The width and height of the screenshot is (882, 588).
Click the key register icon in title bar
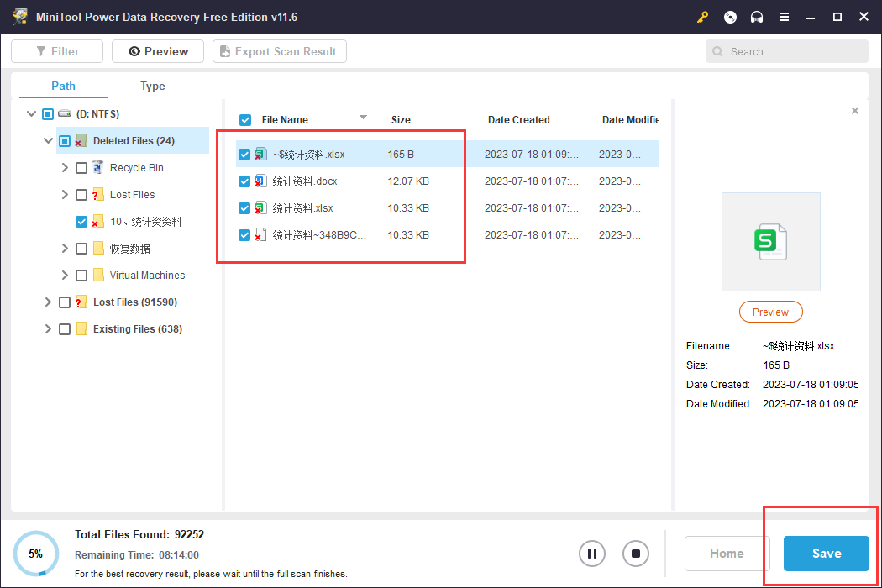(702, 17)
